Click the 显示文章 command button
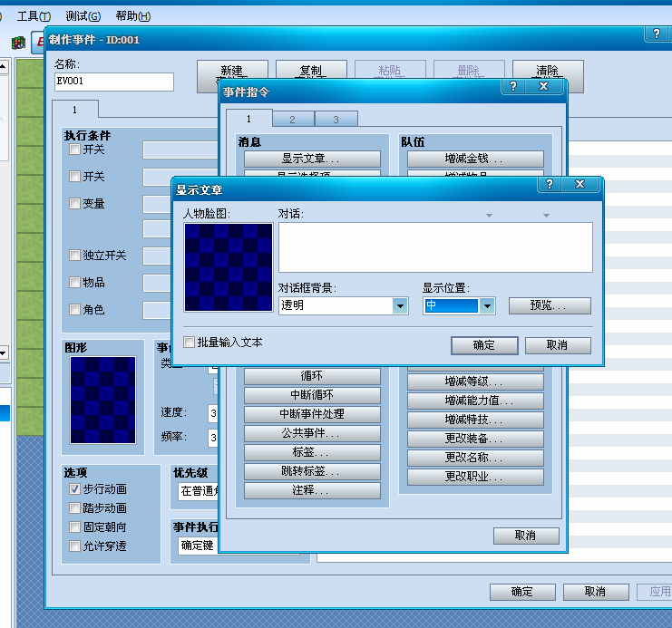 click(312, 159)
